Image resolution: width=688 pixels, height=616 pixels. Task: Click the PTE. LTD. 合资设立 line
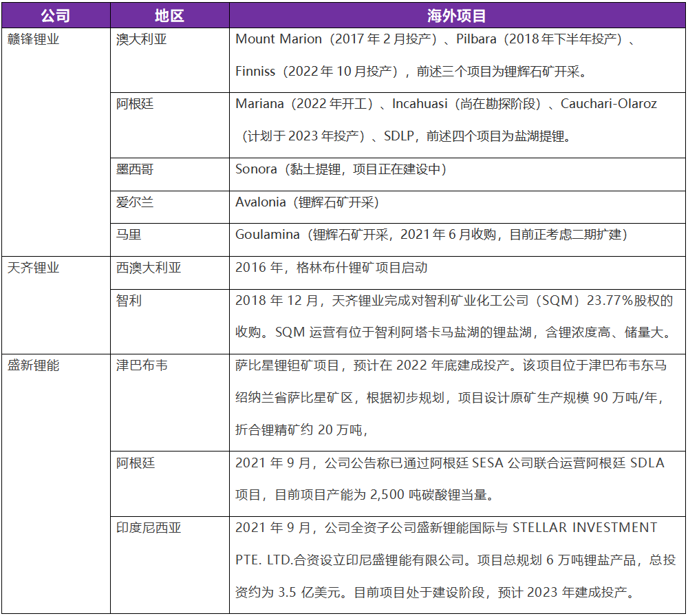pyautogui.click(x=455, y=560)
